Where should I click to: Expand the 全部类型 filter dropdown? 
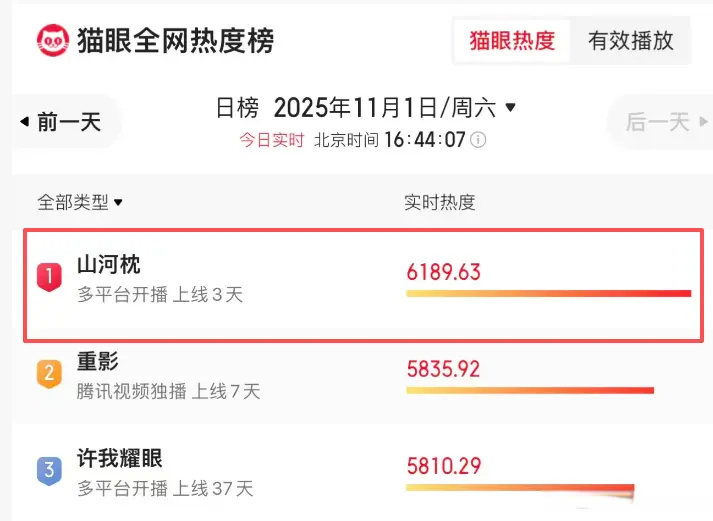(118, 203)
